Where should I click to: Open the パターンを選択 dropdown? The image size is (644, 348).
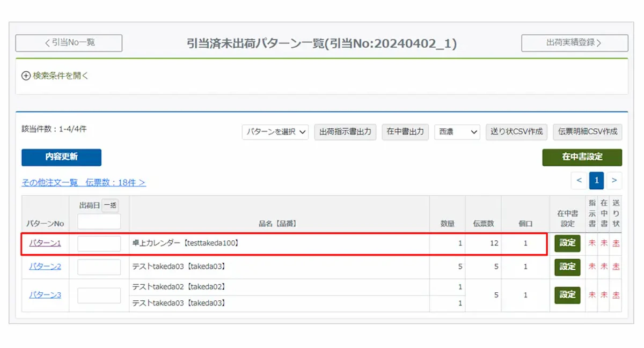(275, 132)
